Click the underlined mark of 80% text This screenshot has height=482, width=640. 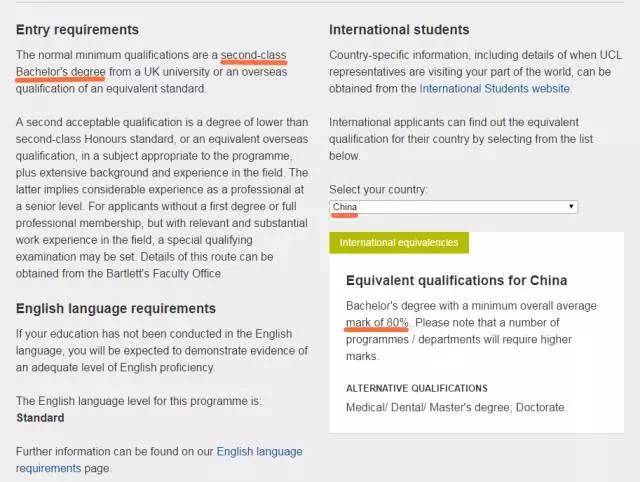[x=377, y=322]
